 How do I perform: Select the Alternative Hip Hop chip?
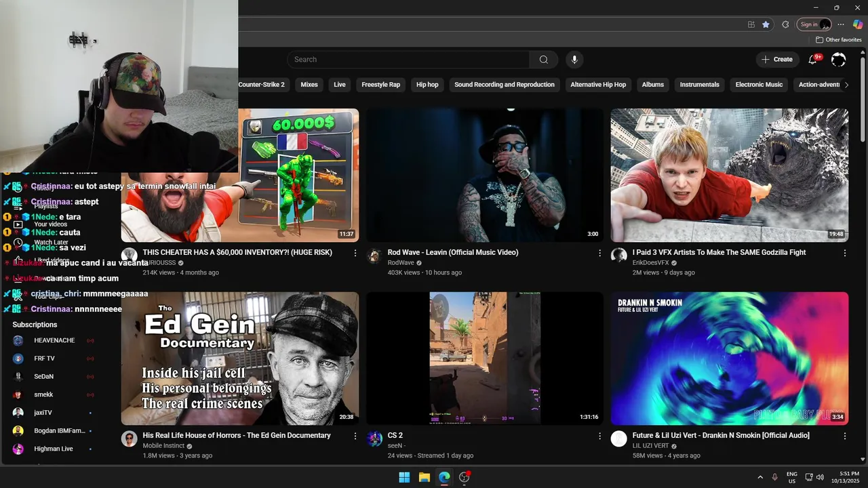coord(598,85)
